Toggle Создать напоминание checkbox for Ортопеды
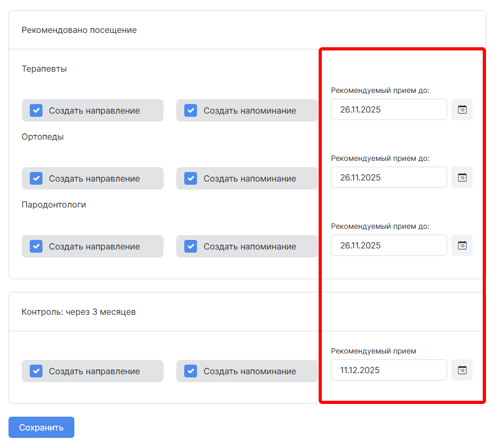Viewport: 496px width, 448px height. pos(191,178)
